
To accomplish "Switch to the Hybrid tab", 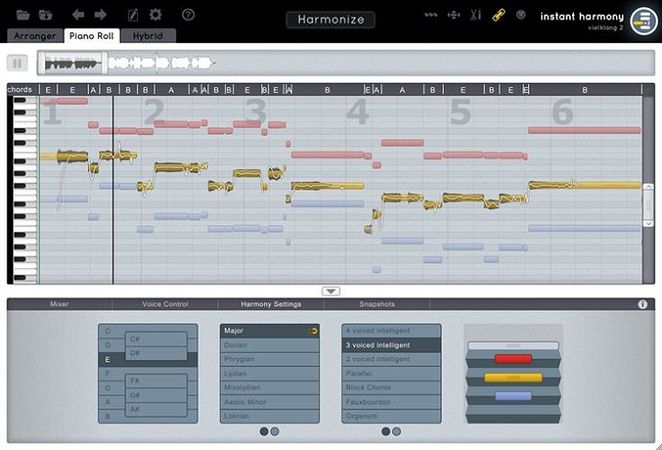I will (146, 36).
